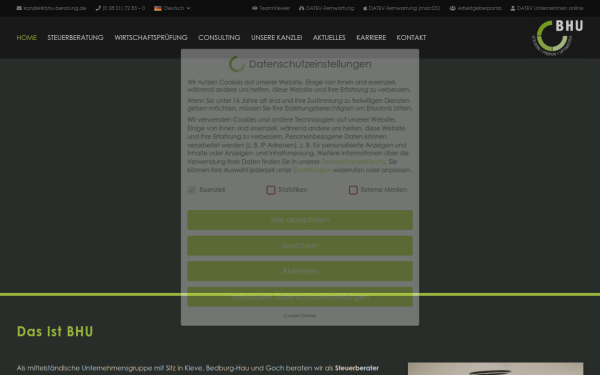This screenshot has height=375, width=600.
Task: Click the German flag icon
Action: tap(158, 8)
